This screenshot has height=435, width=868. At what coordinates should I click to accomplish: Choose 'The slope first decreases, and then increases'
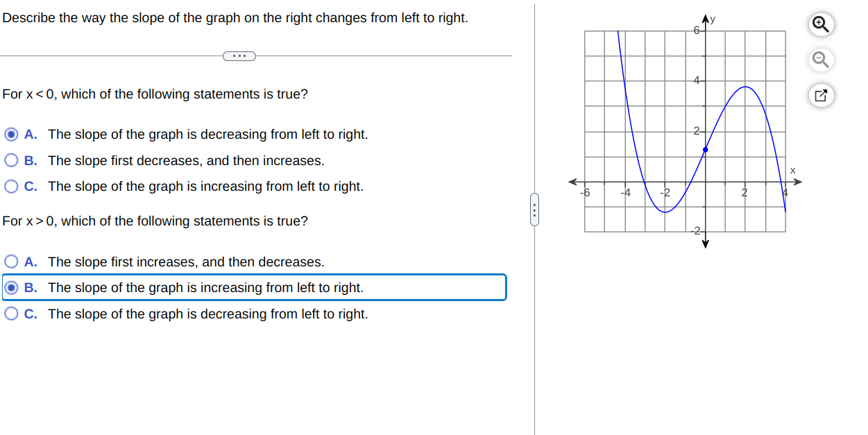[10, 160]
